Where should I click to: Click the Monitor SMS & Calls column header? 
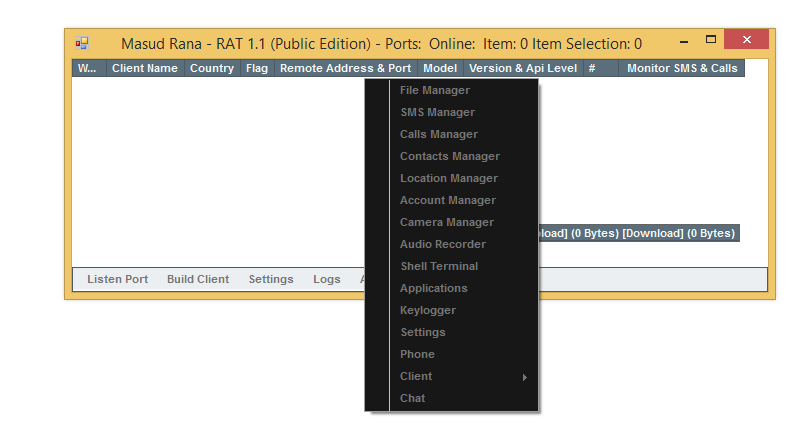[x=681, y=68]
